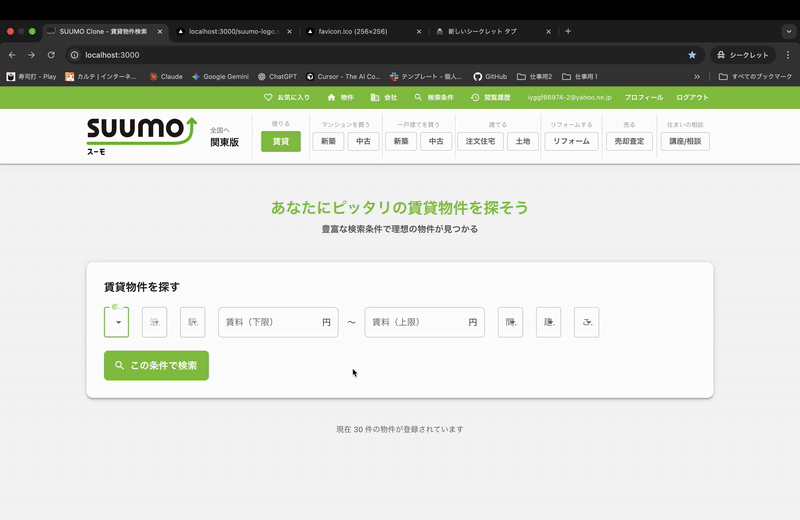Open the Chrome three-dot menu
The width and height of the screenshot is (800, 520).
[788, 55]
